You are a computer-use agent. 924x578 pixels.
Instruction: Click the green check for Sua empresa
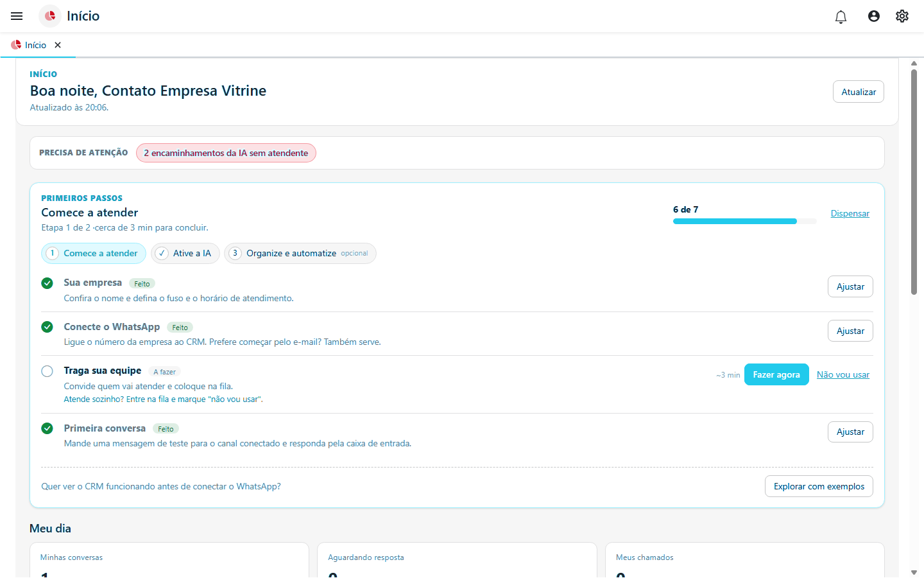47,283
